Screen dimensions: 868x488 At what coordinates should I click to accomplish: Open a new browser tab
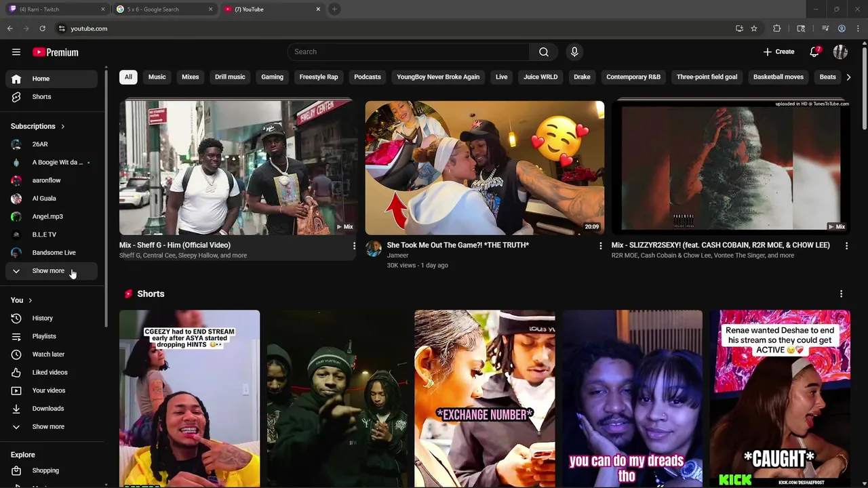[x=334, y=9]
